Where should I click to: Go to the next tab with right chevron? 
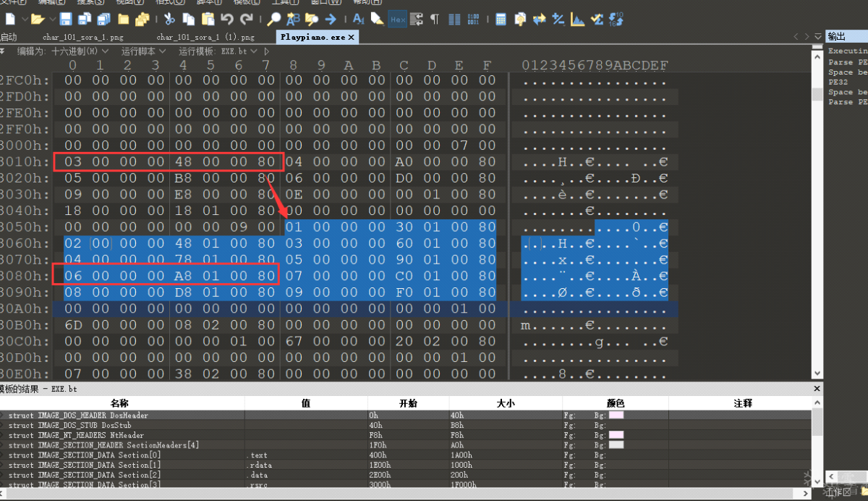click(x=807, y=36)
